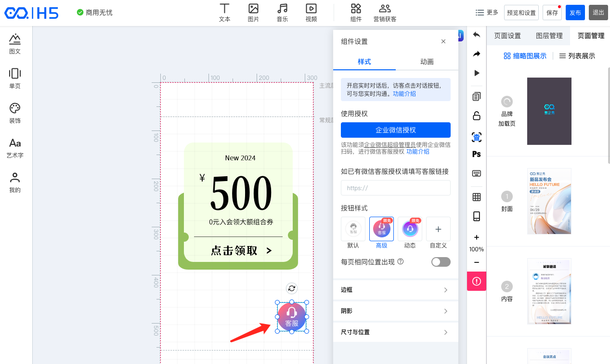This screenshot has width=610, height=364.
Task: Click the phone preview icon
Action: (477, 216)
